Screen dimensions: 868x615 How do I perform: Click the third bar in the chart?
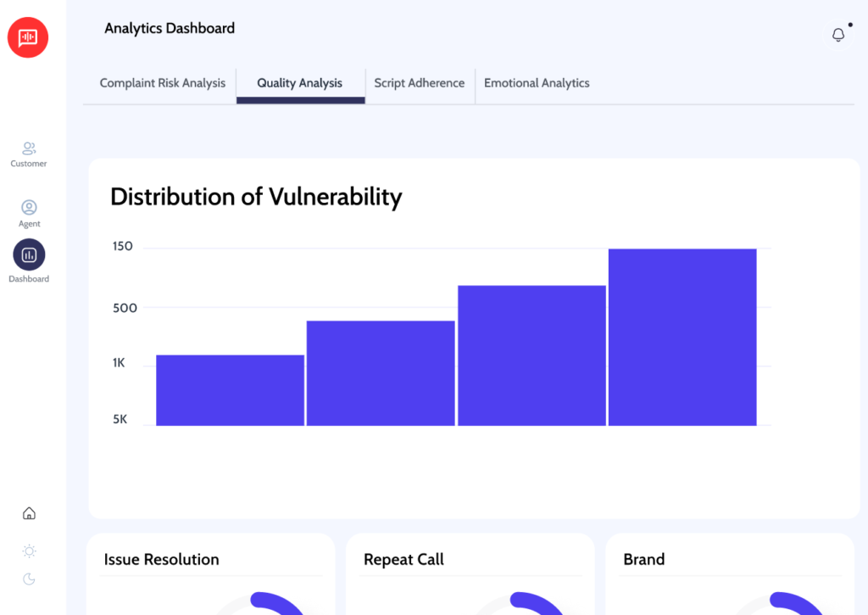531,355
